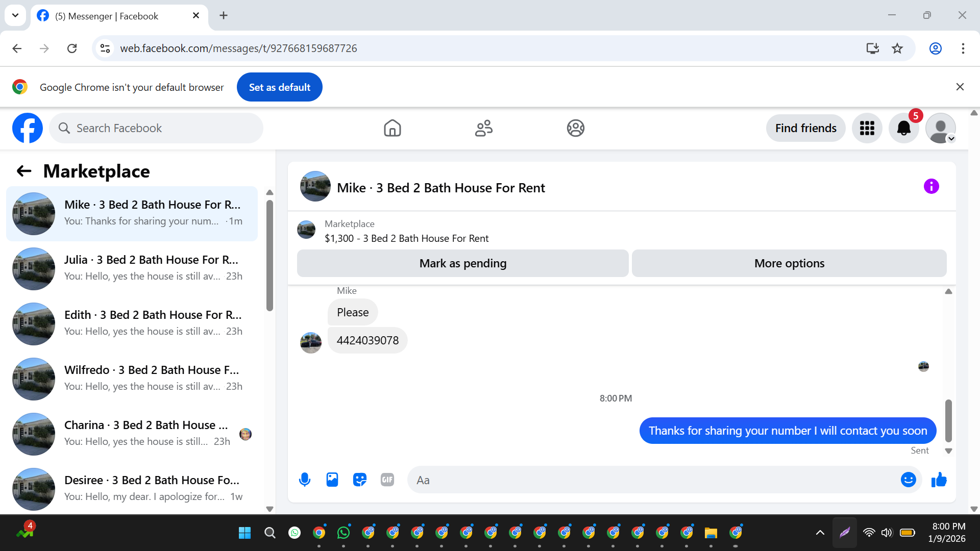
Task: Send a thumbs up like
Action: pos(939,480)
